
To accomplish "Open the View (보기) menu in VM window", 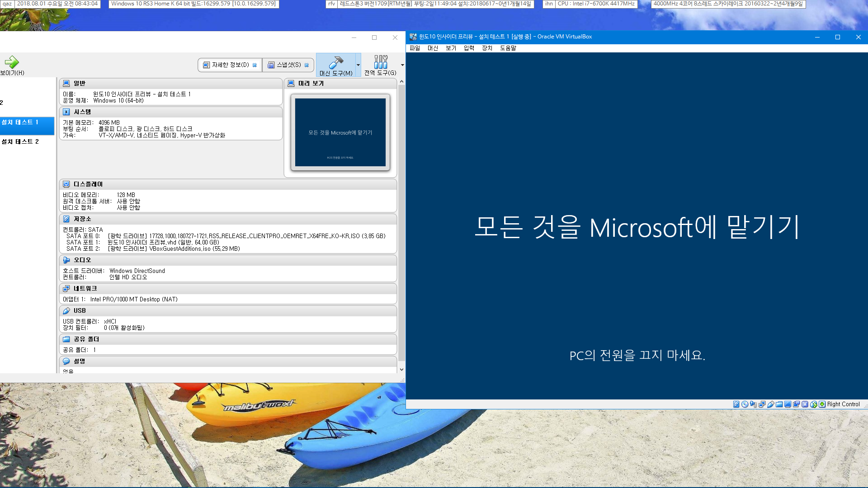I will pyautogui.click(x=451, y=48).
